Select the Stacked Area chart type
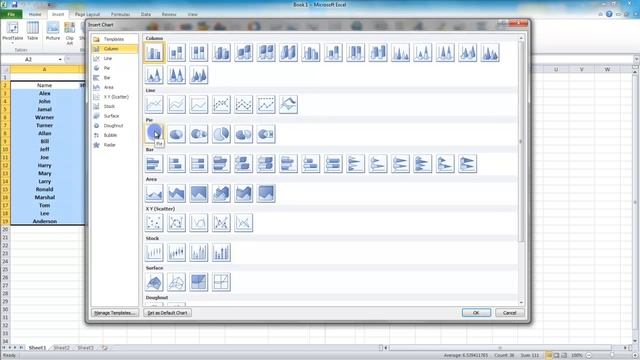The image size is (640, 360). point(176,193)
